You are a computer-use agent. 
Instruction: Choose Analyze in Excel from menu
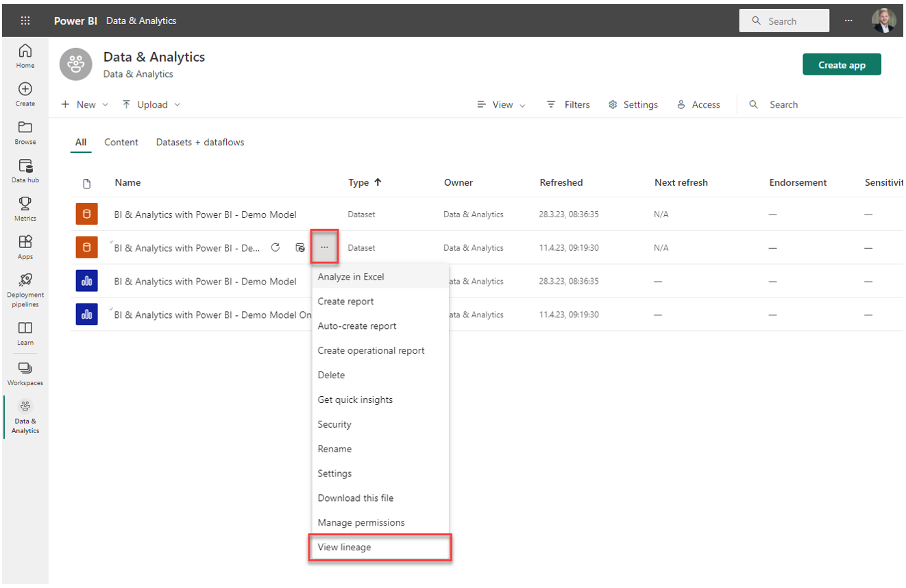pos(380,277)
